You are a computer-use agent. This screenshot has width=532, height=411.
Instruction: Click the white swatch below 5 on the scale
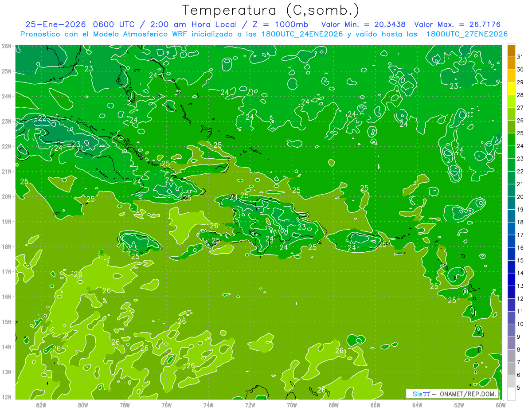[x=511, y=394]
